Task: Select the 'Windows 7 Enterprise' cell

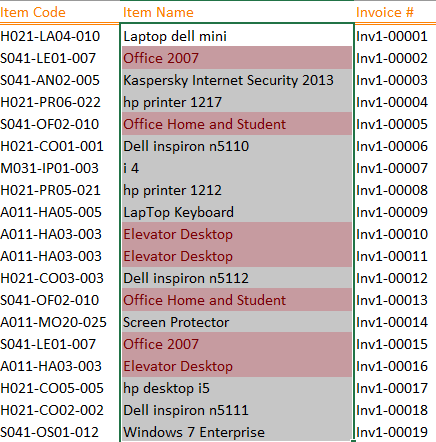Action: 237,432
